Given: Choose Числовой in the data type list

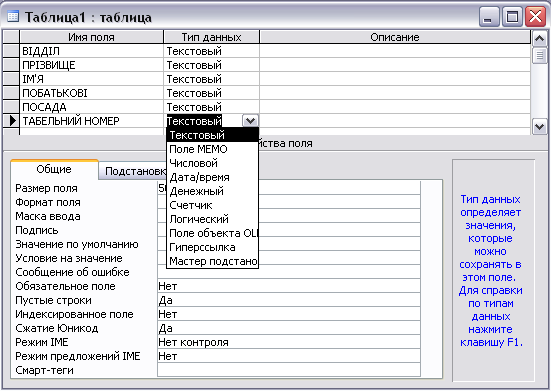Looking at the screenshot, I should pos(212,163).
